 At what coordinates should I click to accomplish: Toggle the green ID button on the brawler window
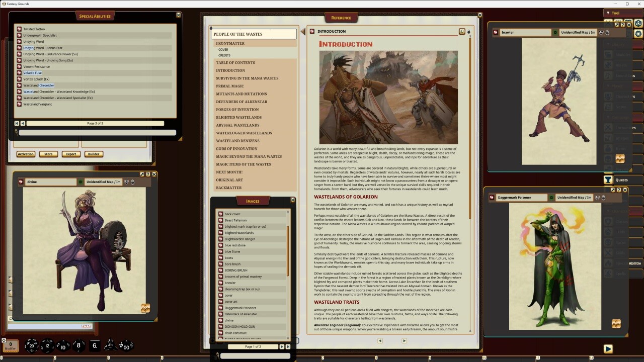tap(555, 32)
